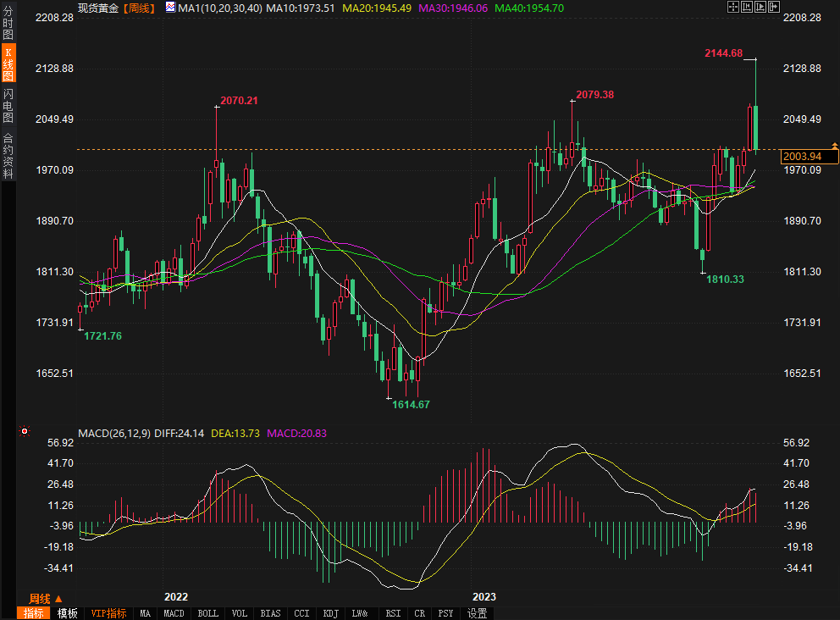Screen dimensions: 840x620
Task: Click the exit-arrow panel icon at top right
Action: (773, 7)
